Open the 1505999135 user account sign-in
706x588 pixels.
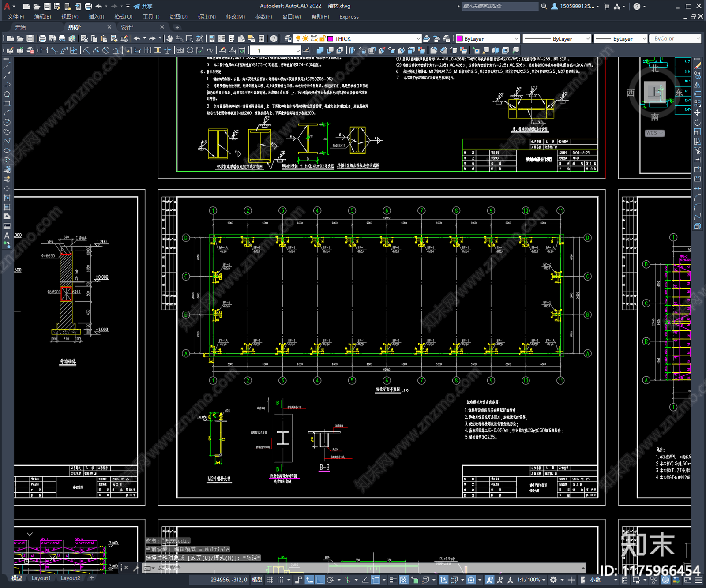pyautogui.click(x=575, y=6)
